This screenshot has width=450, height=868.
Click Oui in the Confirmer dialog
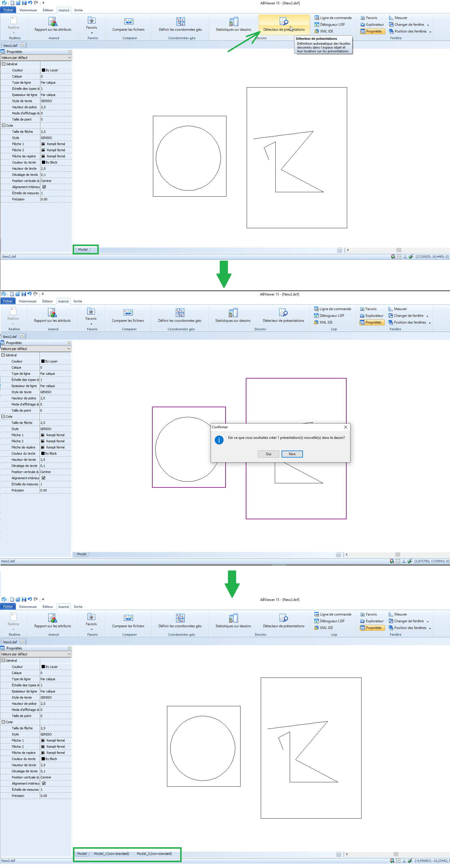click(268, 454)
